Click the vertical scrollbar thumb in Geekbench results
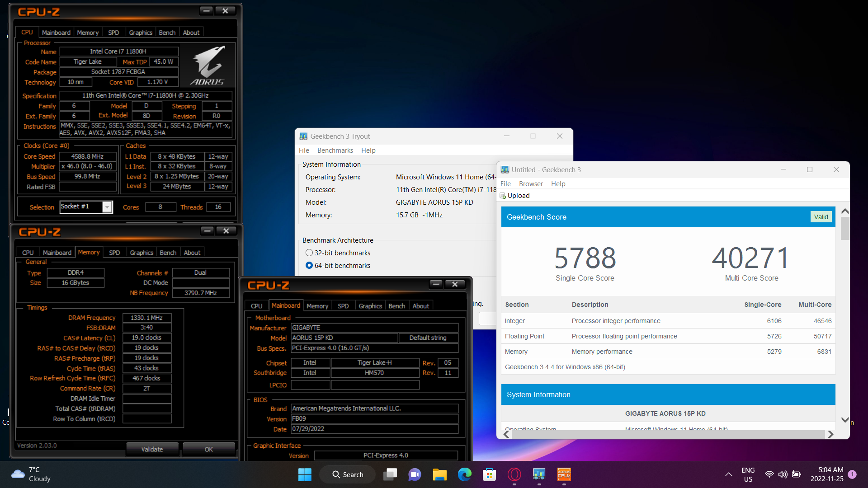The width and height of the screenshot is (868, 488). pos(844,228)
